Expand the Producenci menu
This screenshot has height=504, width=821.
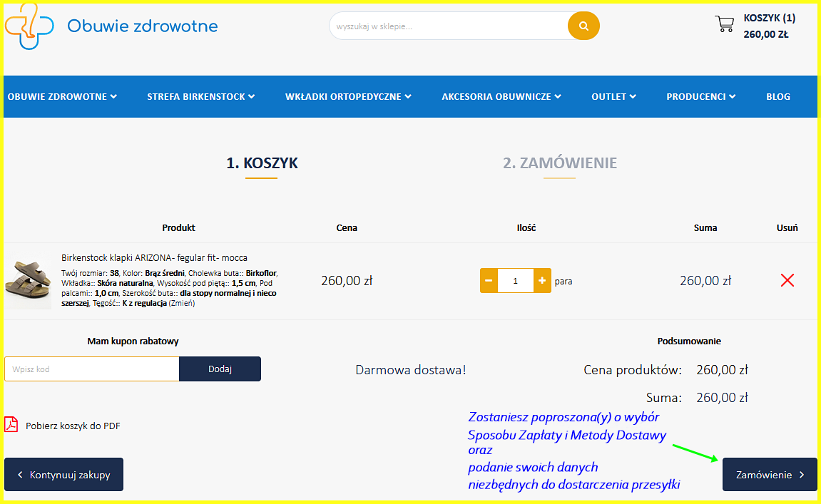pyautogui.click(x=700, y=96)
